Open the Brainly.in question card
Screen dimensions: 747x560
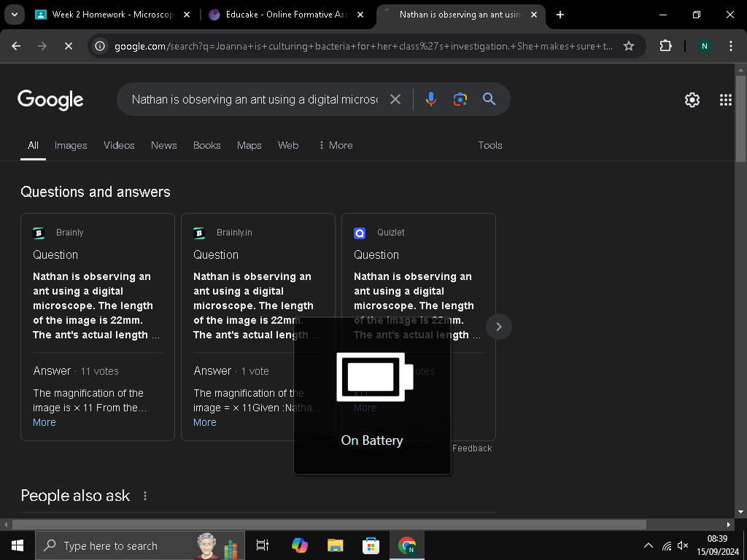point(258,327)
